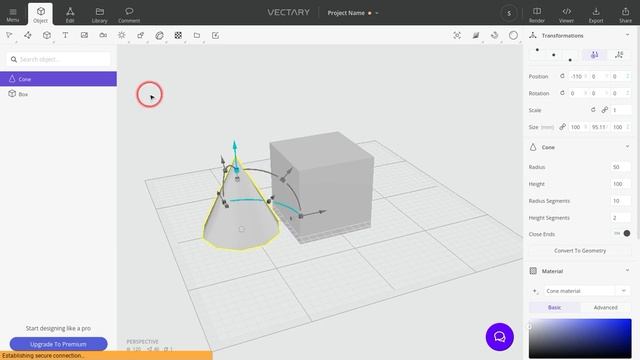Click the edit note pencil icon
The height and width of the screenshot is (360, 640).
(x=216, y=36)
